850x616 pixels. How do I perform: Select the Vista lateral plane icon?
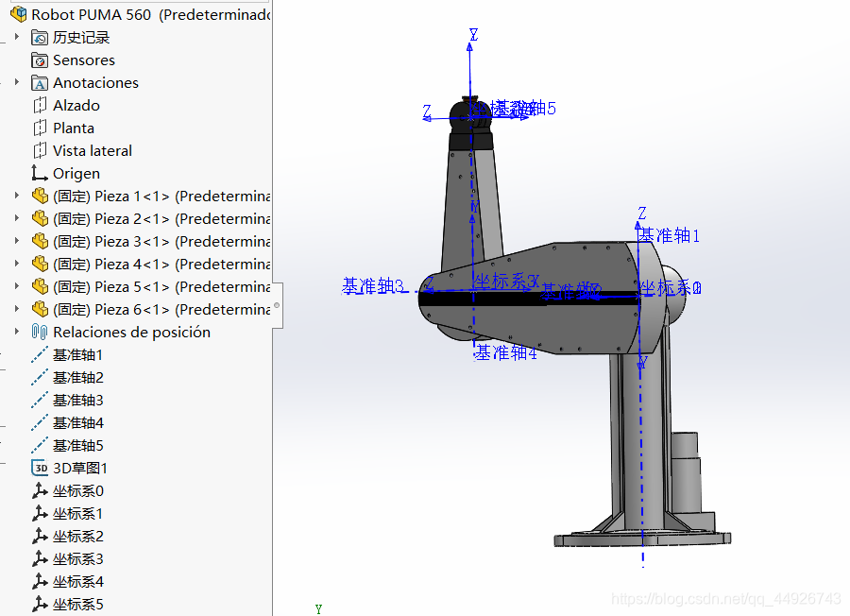[40, 151]
